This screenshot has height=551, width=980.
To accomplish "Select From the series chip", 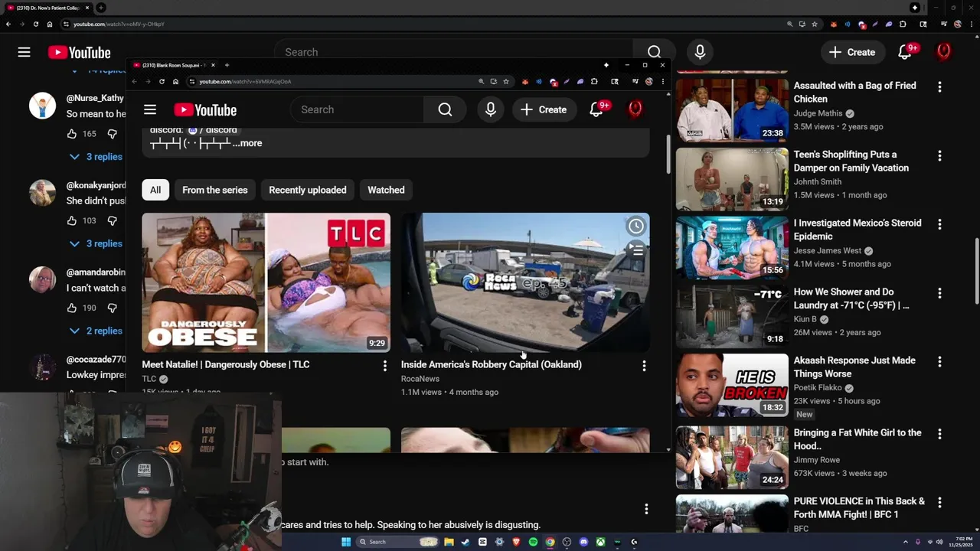I will 215,190.
